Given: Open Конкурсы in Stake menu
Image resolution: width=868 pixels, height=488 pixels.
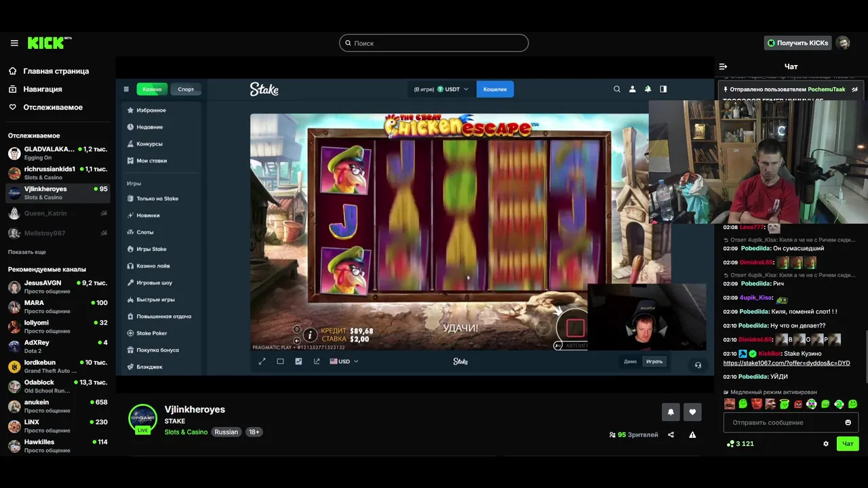Looking at the screenshot, I should [163, 144].
